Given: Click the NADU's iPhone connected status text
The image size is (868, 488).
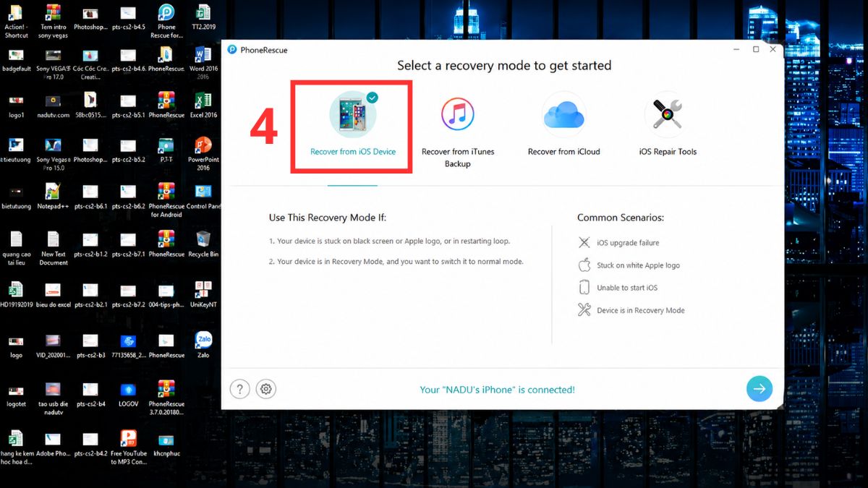Looking at the screenshot, I should (498, 390).
